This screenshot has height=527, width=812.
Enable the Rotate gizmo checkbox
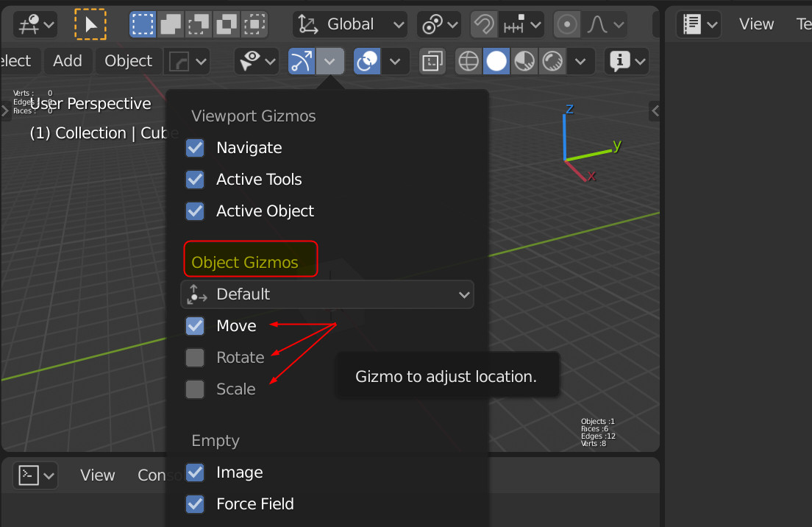[195, 357]
